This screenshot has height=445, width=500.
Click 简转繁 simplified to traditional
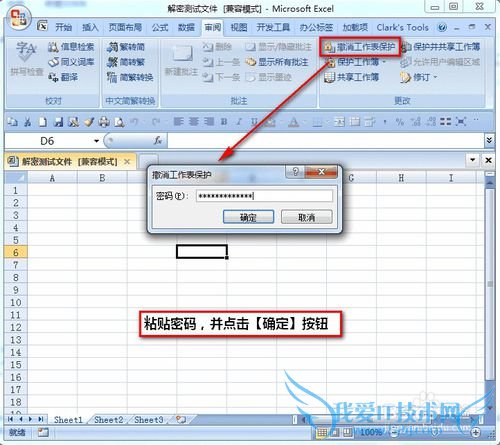coord(126,62)
